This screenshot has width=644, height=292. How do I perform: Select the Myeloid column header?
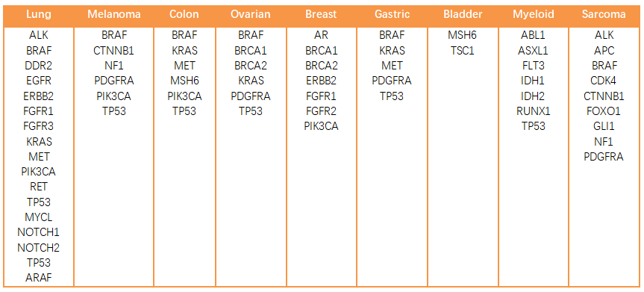point(534,14)
